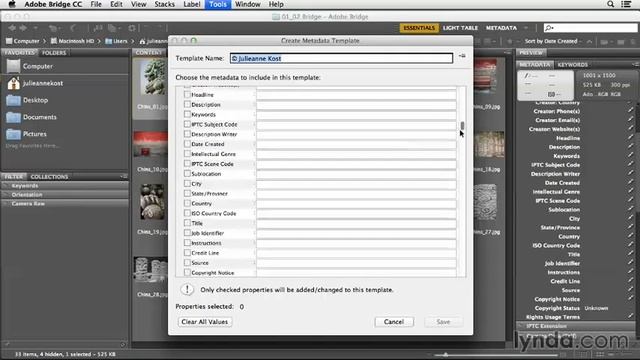The width and height of the screenshot is (640, 360).
Task: Open the Tools menu
Action: click(218, 4)
